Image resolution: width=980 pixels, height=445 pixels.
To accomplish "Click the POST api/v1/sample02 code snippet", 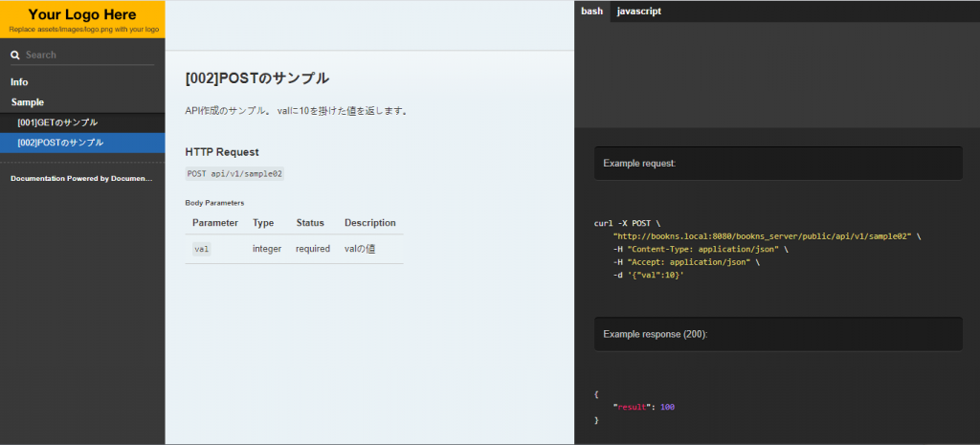I will (x=235, y=174).
